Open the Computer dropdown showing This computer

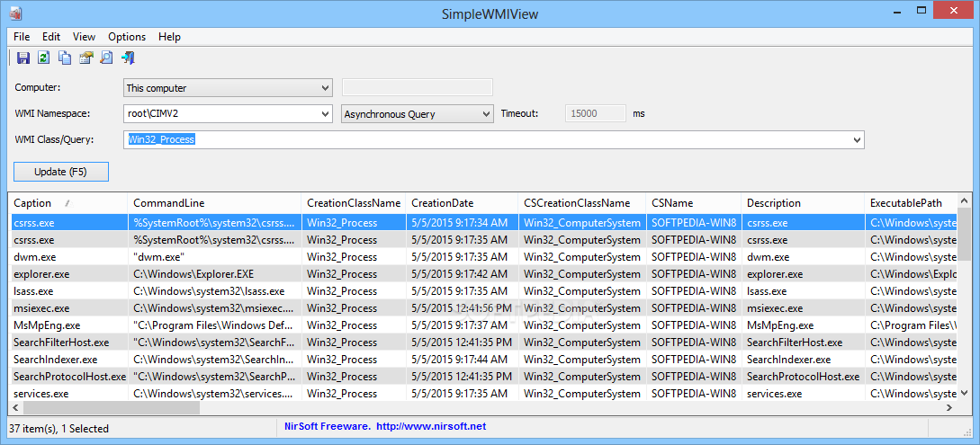click(228, 88)
